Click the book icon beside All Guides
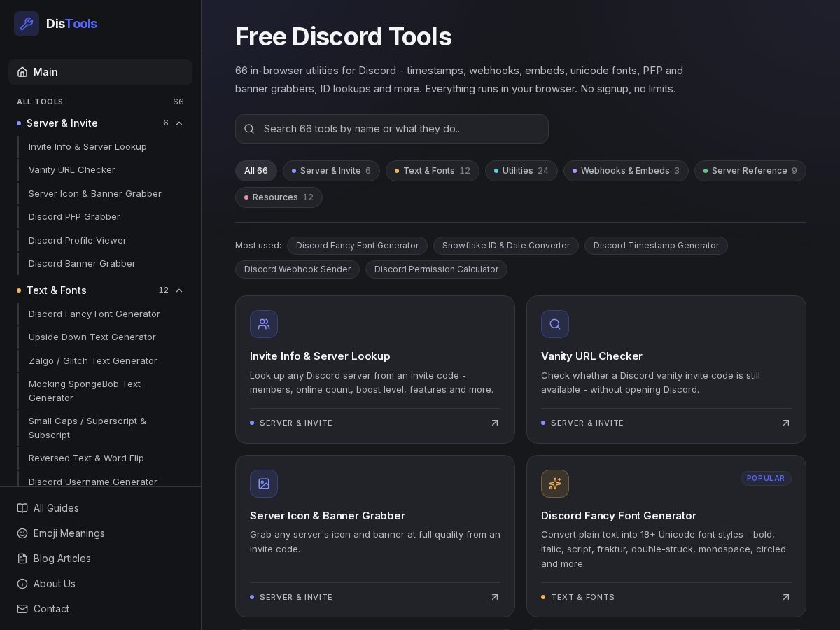The image size is (840, 630). point(22,508)
